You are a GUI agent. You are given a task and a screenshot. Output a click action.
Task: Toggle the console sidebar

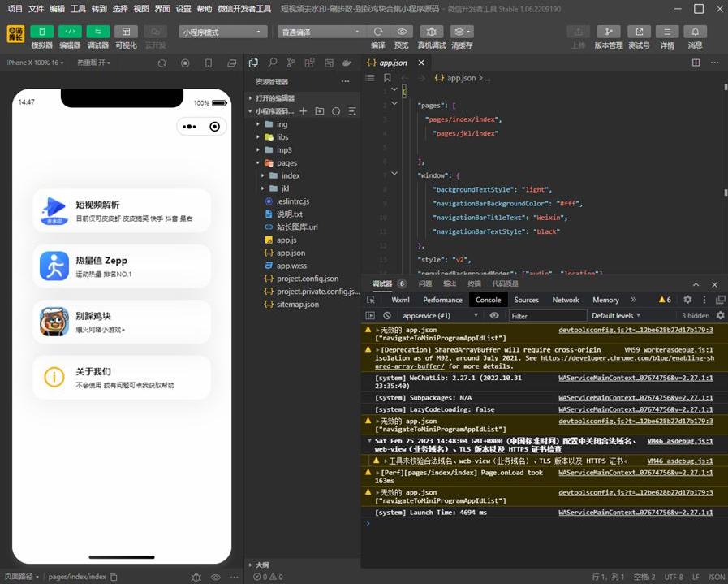(370, 315)
